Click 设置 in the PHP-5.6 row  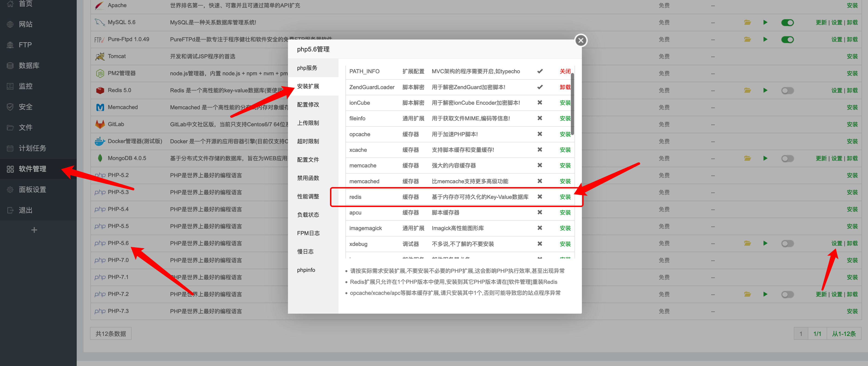click(836, 243)
